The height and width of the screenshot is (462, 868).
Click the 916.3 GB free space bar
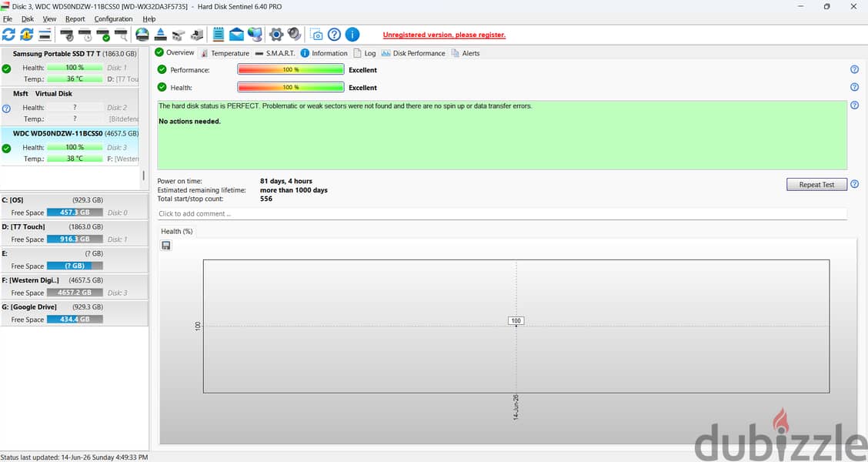(75, 239)
